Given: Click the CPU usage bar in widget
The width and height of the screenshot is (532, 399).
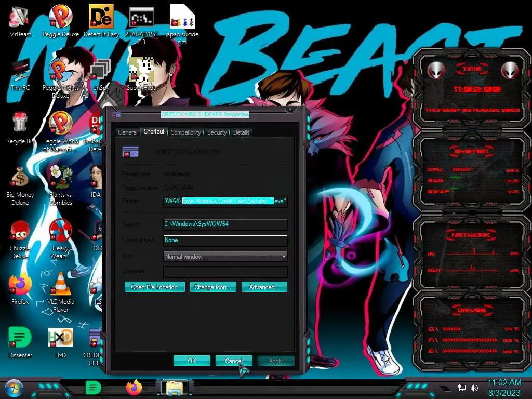Looking at the screenshot, I should [x=461, y=169].
